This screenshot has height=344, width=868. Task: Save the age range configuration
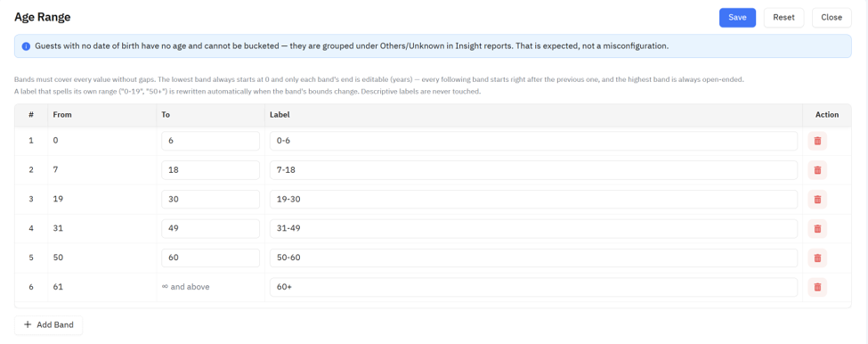[x=737, y=17]
